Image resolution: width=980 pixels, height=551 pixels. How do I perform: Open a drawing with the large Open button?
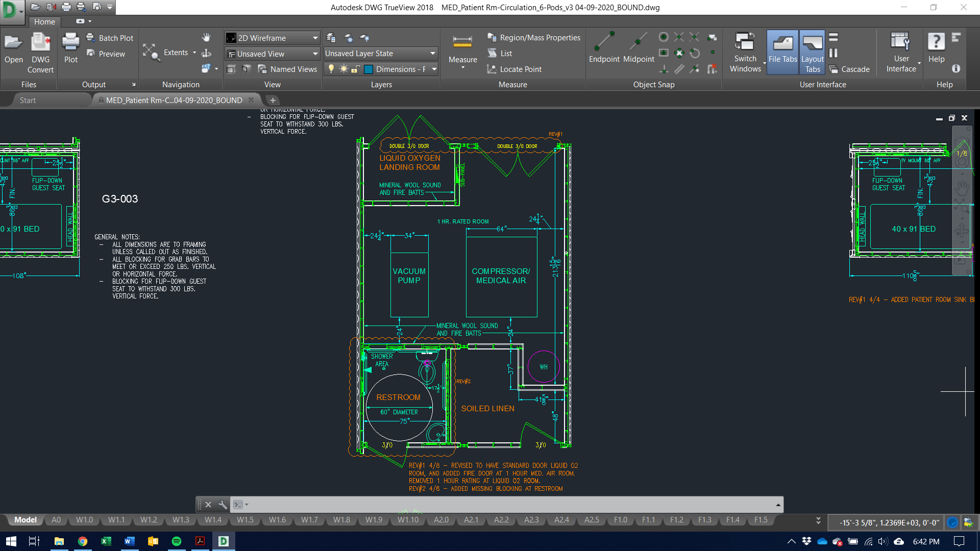point(14,49)
